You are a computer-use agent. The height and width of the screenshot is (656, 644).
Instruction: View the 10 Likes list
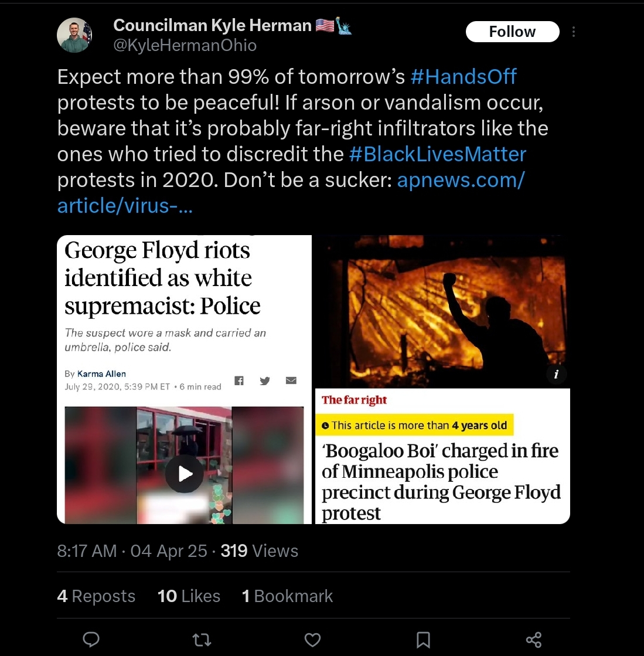[189, 596]
